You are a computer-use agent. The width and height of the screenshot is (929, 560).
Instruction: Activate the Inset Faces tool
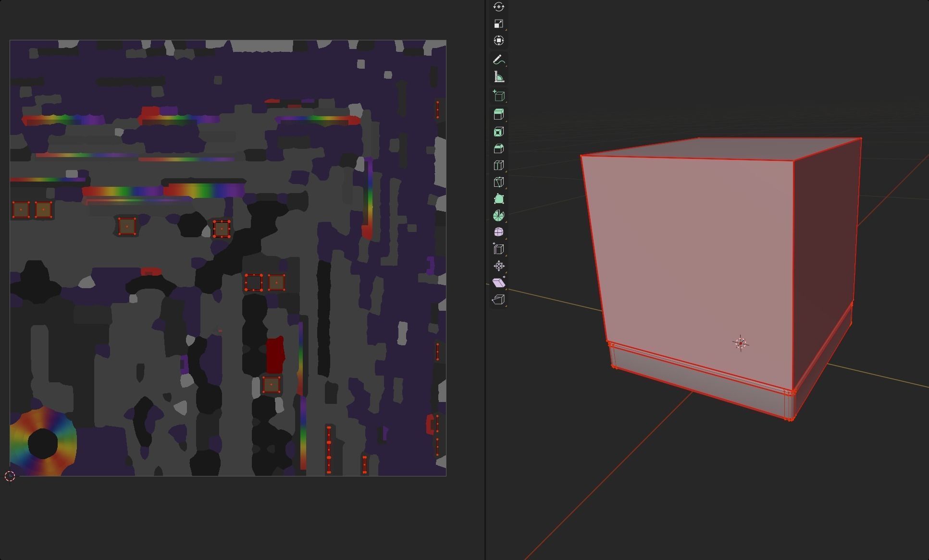[498, 132]
